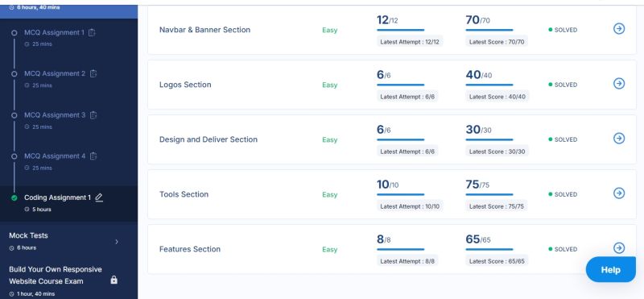Open Features Section arrow icon
The width and height of the screenshot is (644, 299).
(x=619, y=248)
